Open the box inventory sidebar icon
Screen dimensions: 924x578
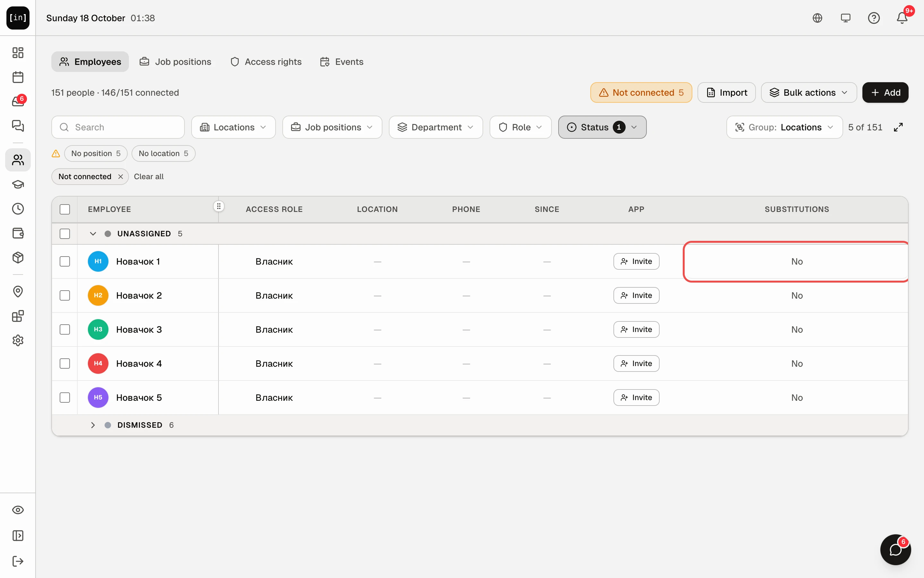click(x=18, y=258)
